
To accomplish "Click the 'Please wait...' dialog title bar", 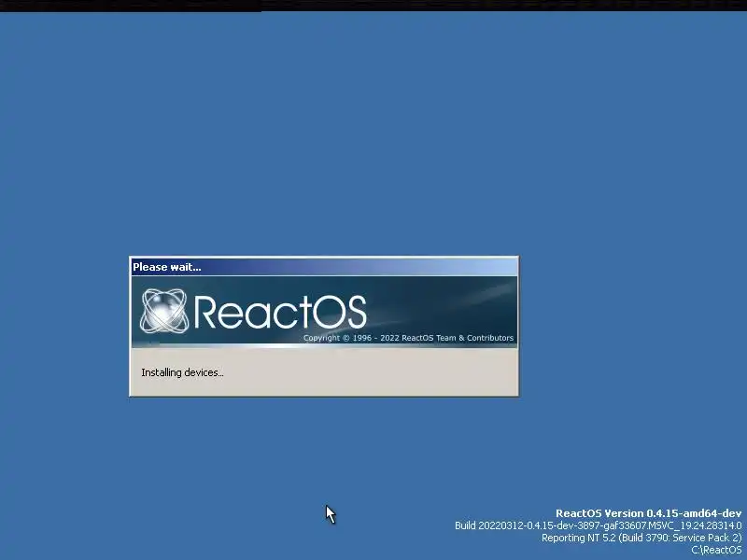I will pyautogui.click(x=324, y=267).
